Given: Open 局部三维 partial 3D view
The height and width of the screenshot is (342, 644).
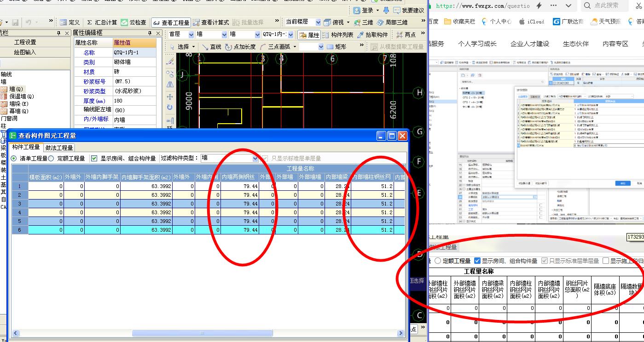Looking at the screenshot, I should tap(392, 22).
